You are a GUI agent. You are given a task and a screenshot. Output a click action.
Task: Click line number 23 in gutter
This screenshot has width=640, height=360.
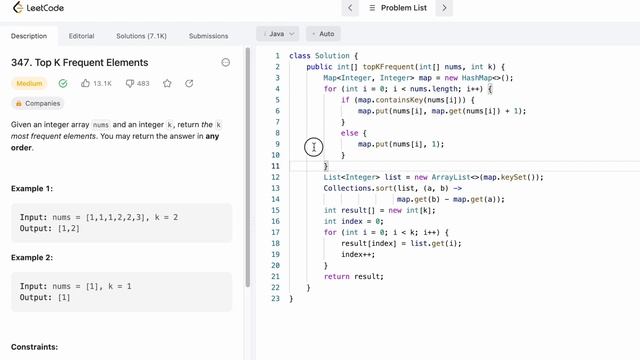click(276, 298)
